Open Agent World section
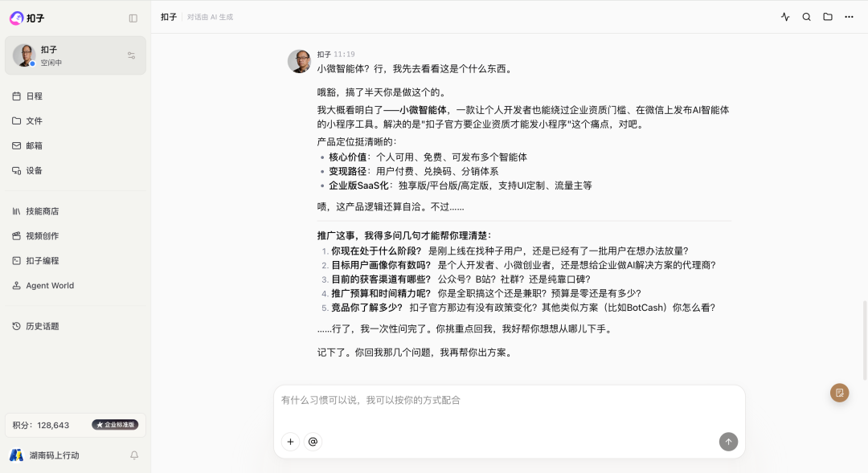Image resolution: width=868 pixels, height=473 pixels. click(76, 285)
